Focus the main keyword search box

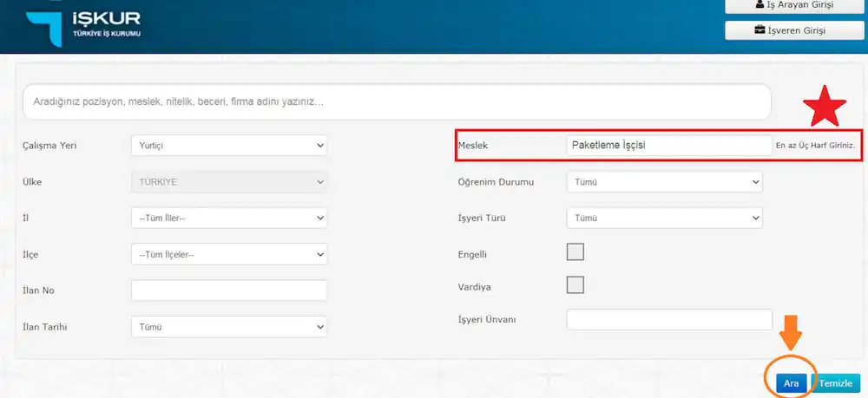(397, 102)
